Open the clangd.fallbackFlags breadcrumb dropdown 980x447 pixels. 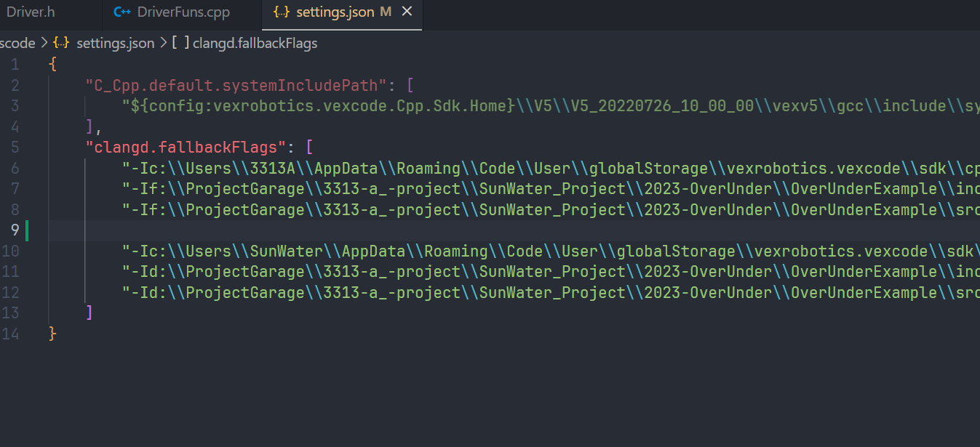coord(255,44)
